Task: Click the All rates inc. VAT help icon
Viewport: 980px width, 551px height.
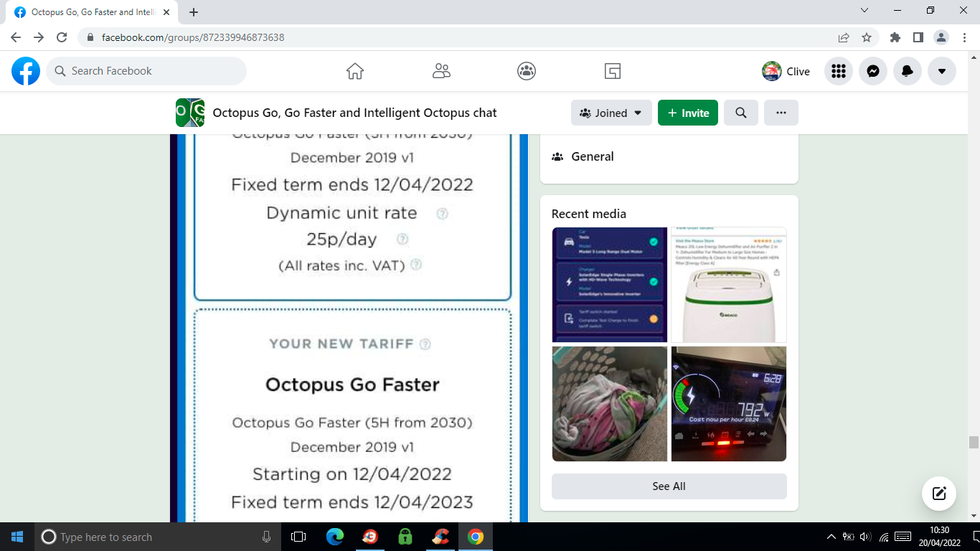Action: tap(416, 265)
